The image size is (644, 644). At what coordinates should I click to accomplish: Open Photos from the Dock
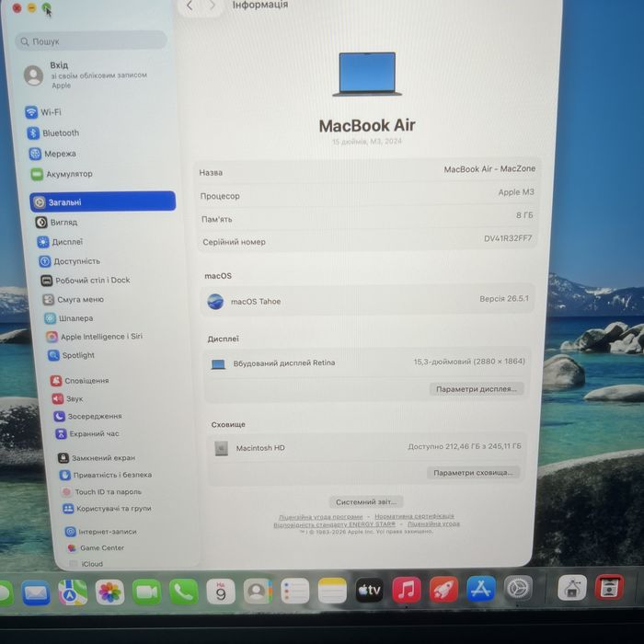click(109, 592)
